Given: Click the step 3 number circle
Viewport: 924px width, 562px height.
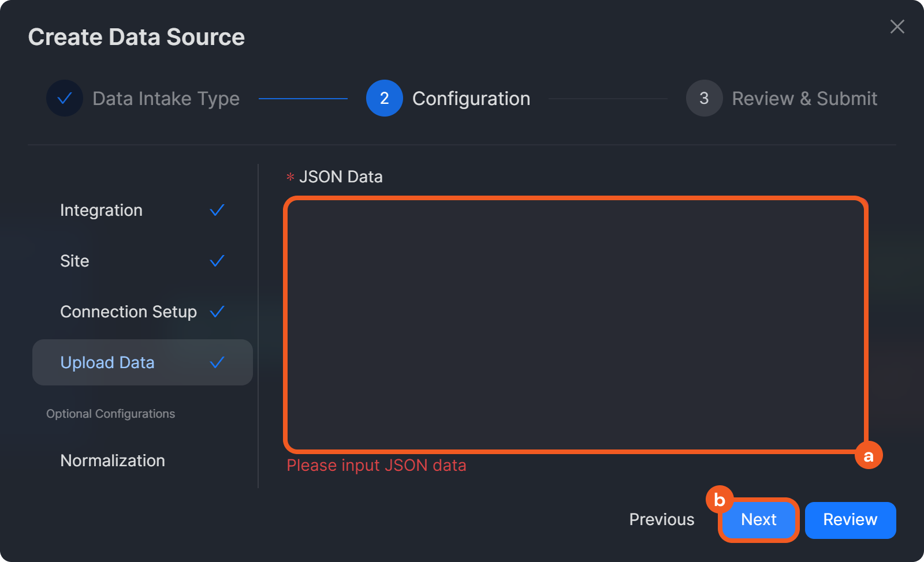Looking at the screenshot, I should click(704, 98).
